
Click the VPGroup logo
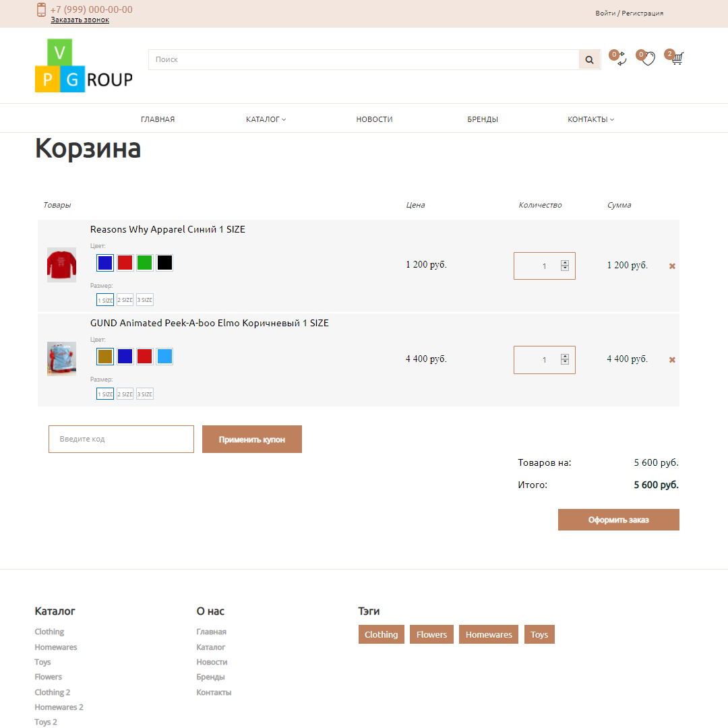(x=83, y=65)
